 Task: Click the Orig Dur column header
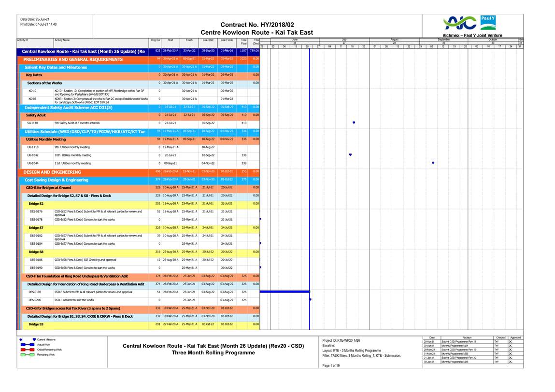coord(156,41)
